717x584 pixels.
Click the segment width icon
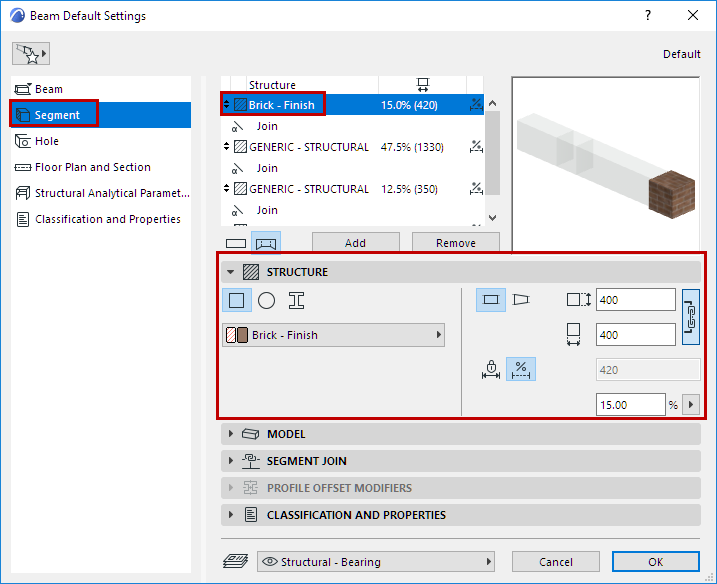[x=573, y=335]
